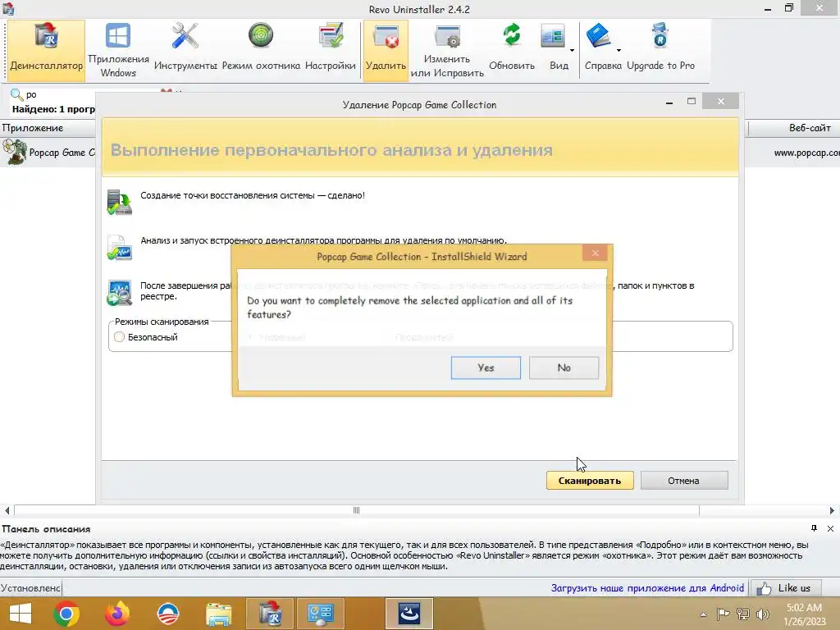840x630 pixels.
Task: Click horizontal scrollbar right arrow
Action: click(x=832, y=510)
